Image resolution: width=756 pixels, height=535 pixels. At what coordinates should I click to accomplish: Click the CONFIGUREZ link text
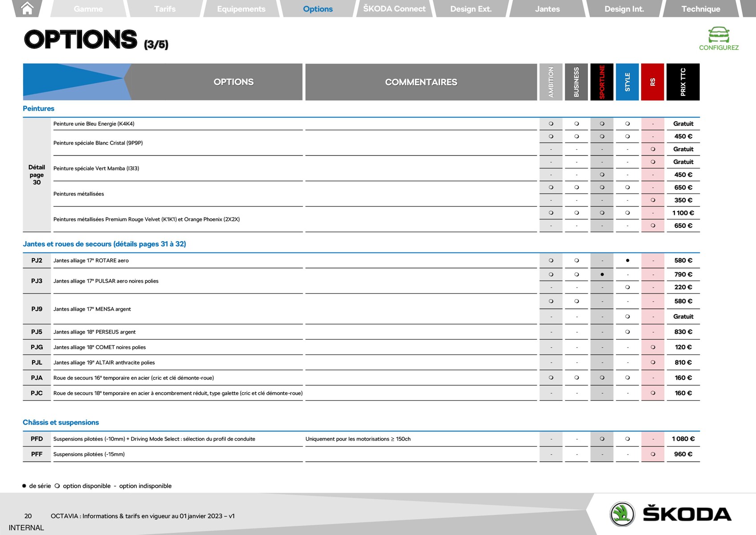click(719, 48)
